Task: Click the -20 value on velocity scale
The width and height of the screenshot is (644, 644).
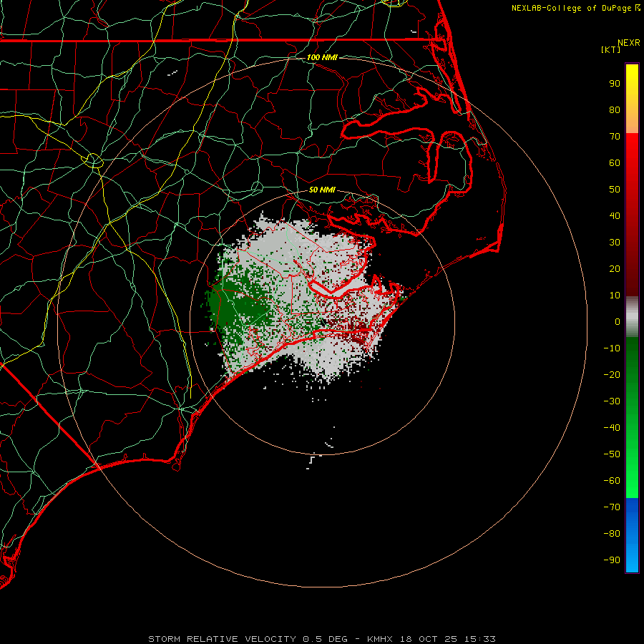Action: click(x=612, y=375)
